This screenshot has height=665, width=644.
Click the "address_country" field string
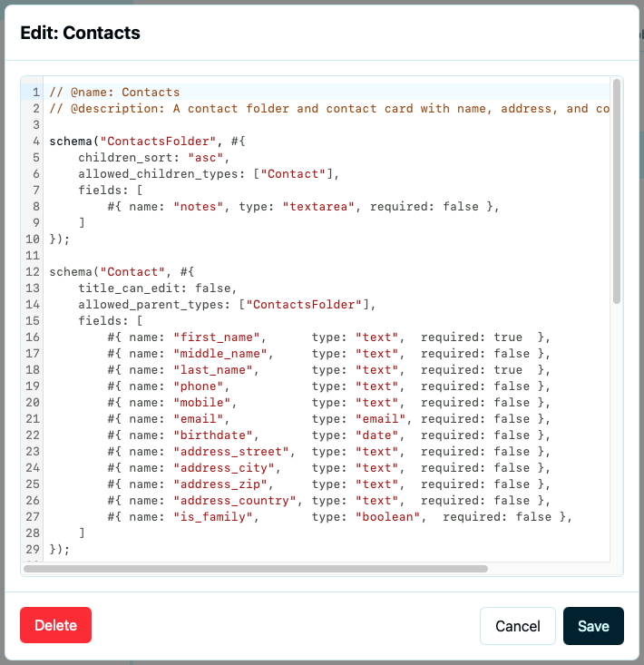pos(234,501)
